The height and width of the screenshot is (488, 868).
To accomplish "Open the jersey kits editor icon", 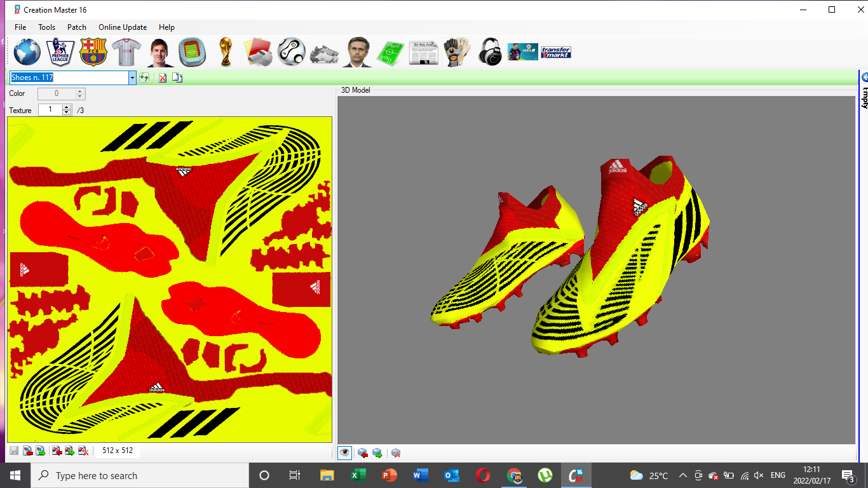I will [x=126, y=52].
